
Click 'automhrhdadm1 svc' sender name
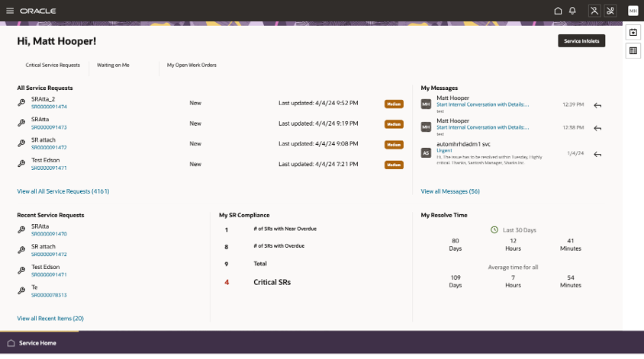click(463, 144)
